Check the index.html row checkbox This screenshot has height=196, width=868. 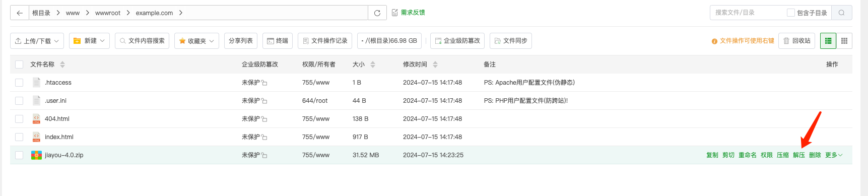click(x=19, y=137)
